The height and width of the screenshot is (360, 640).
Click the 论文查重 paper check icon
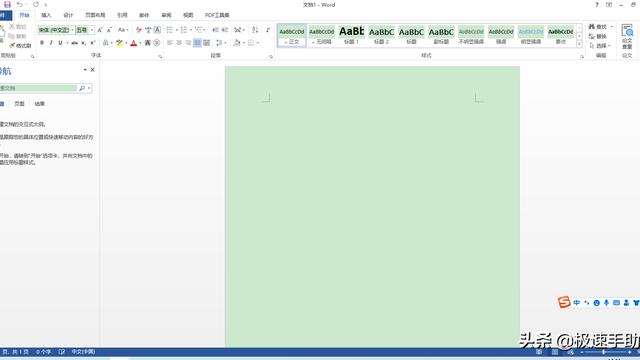(x=627, y=36)
